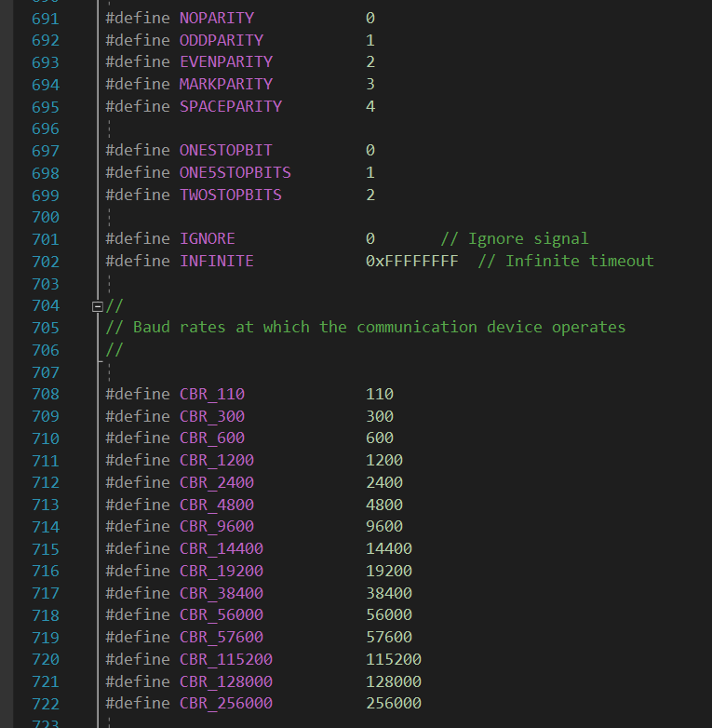Click the value 115200

(x=394, y=659)
